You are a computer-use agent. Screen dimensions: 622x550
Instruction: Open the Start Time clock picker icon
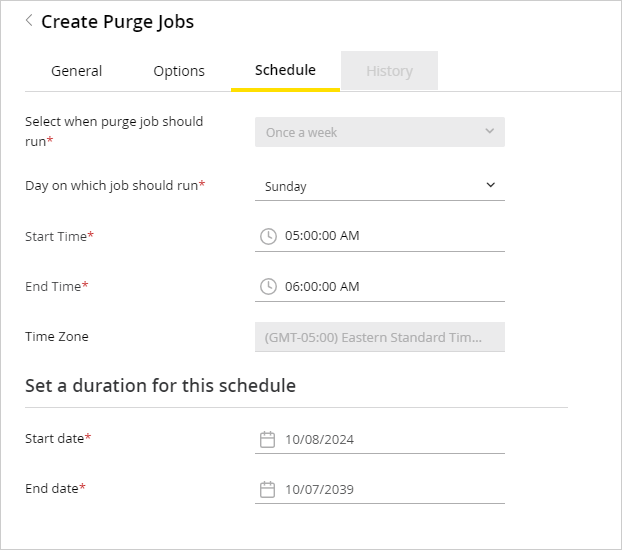pyautogui.click(x=268, y=236)
